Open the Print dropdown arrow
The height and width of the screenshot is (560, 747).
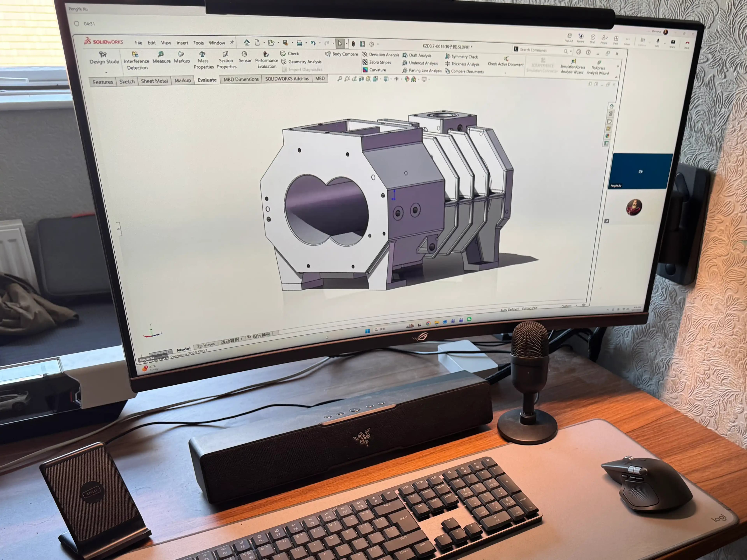click(306, 43)
